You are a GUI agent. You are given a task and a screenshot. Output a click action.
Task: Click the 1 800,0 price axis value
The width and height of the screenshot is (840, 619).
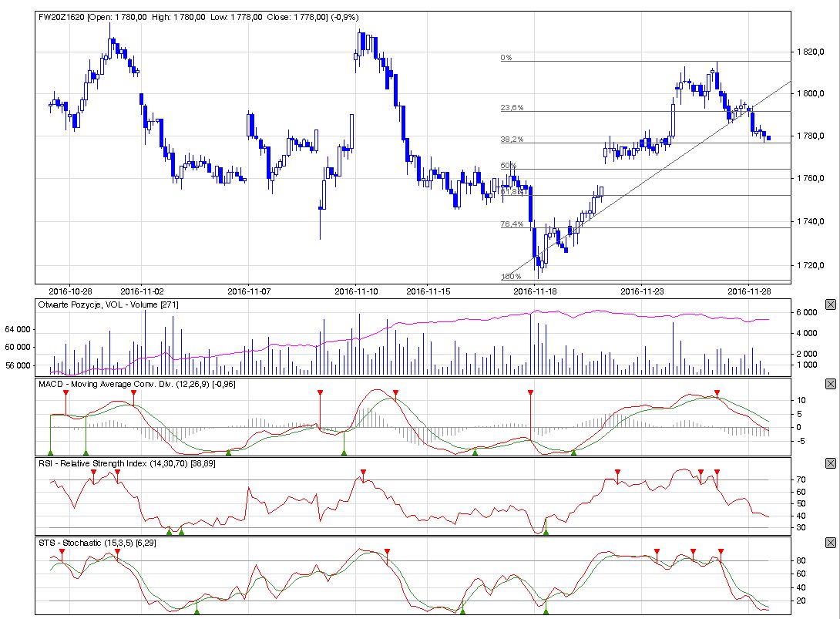coord(811,93)
